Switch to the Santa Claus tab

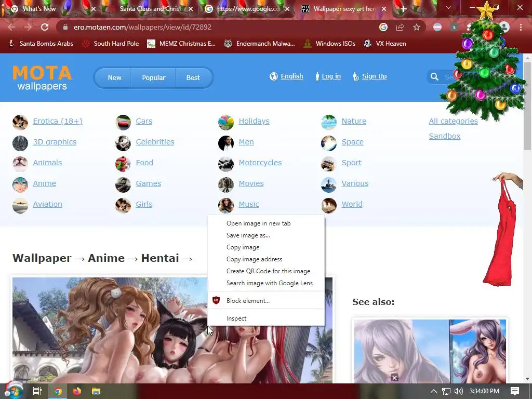click(x=150, y=9)
